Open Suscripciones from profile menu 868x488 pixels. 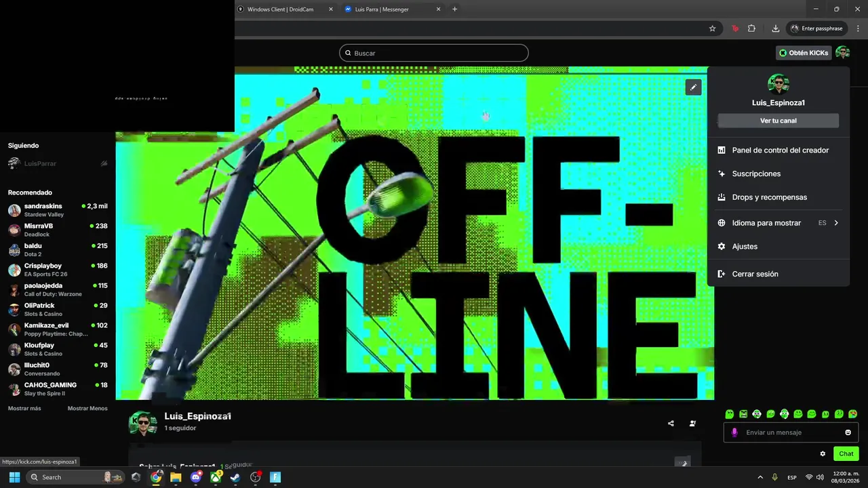pyautogui.click(x=778, y=174)
